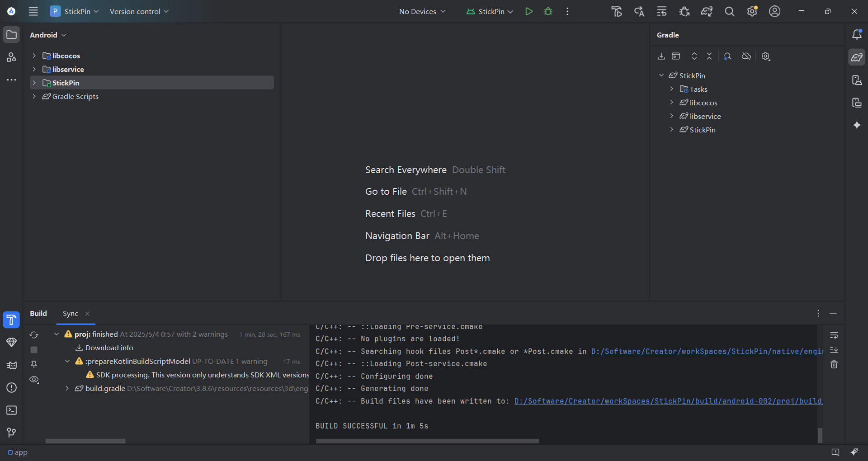Open the Problems tool window
This screenshot has height=461, width=868.
pos(11,388)
